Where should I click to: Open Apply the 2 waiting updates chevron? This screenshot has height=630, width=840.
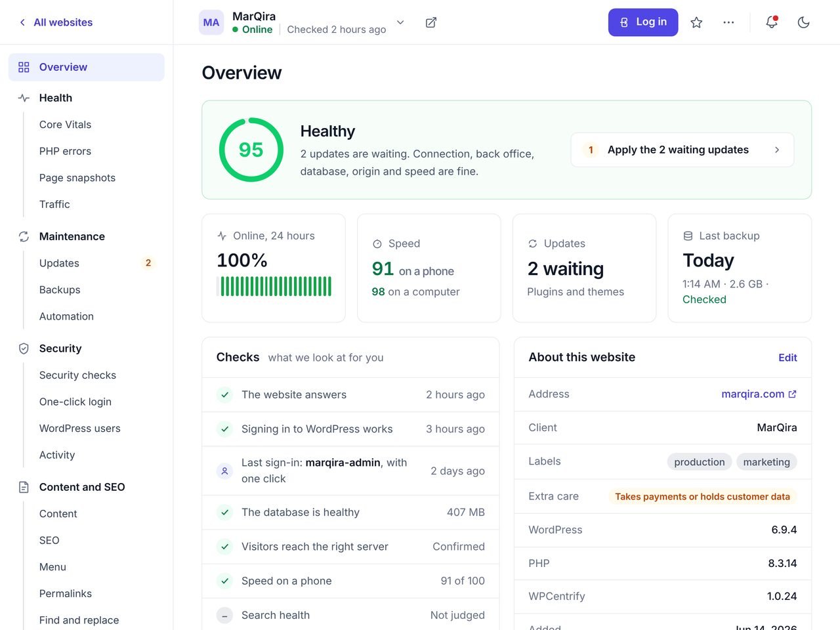[777, 150]
